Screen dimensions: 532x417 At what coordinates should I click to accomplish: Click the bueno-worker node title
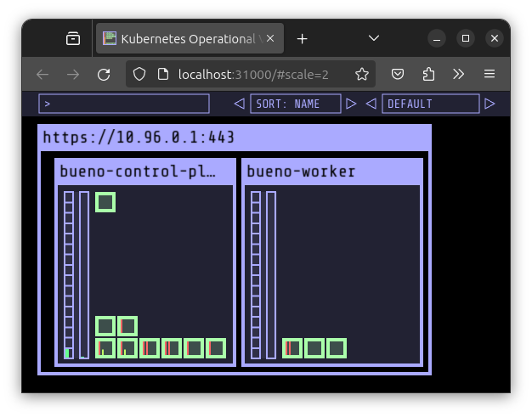(301, 172)
